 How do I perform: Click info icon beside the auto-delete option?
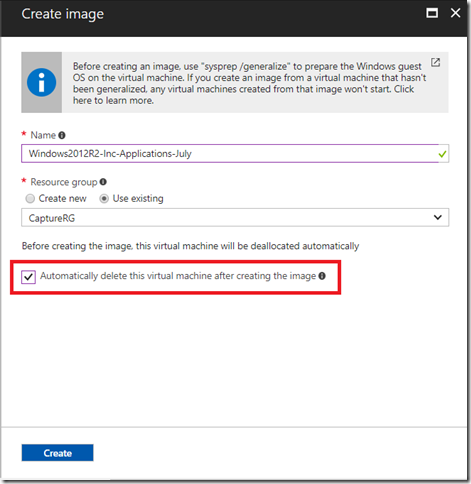pos(322,276)
